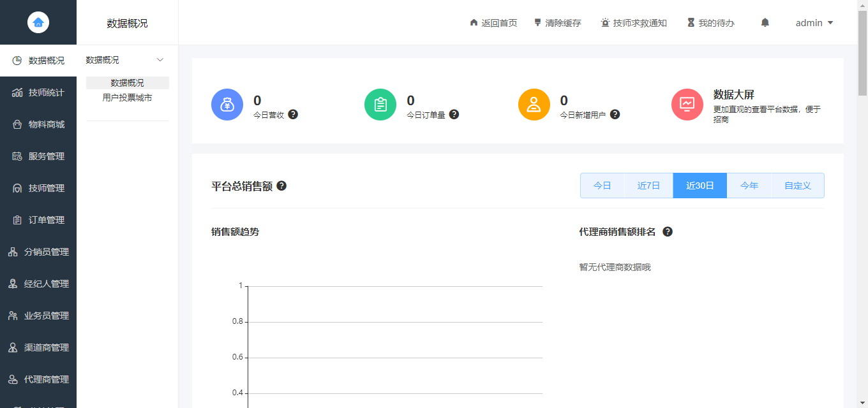The image size is (868, 408).
Task: Click the 返回首页 link
Action: point(493,23)
